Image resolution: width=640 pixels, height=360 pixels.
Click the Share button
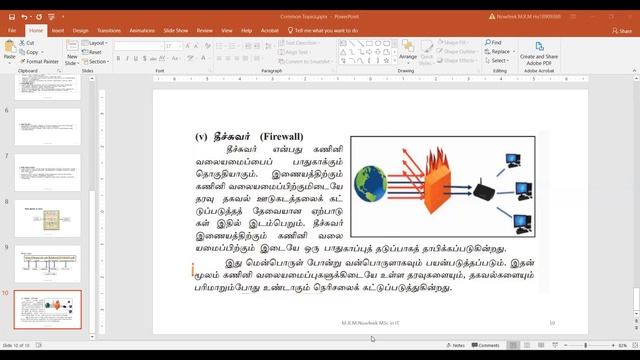click(622, 31)
